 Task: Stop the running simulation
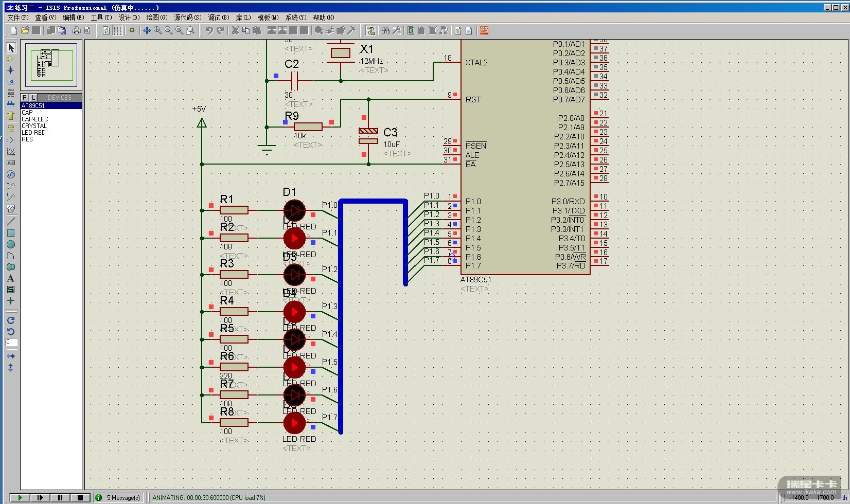[80, 497]
